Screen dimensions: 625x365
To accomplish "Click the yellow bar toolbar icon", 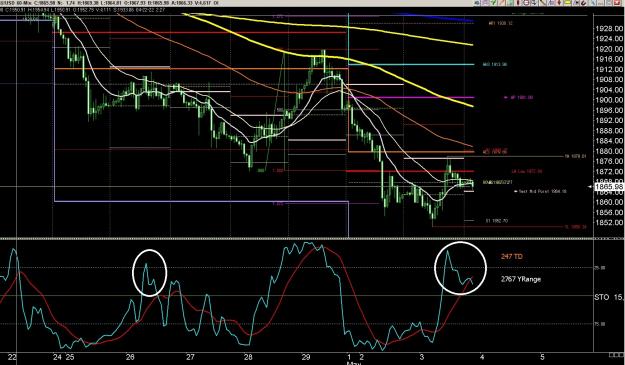I will tap(567, 2).
